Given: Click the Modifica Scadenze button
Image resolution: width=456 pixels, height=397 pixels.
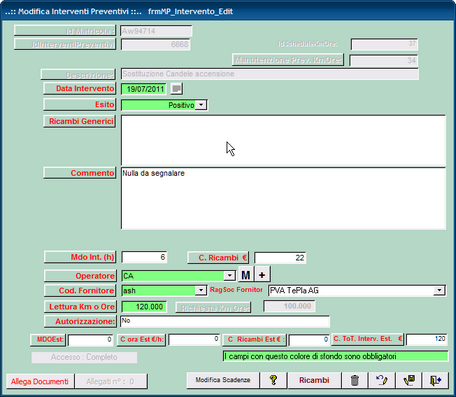Looking at the screenshot, I should click(223, 380).
